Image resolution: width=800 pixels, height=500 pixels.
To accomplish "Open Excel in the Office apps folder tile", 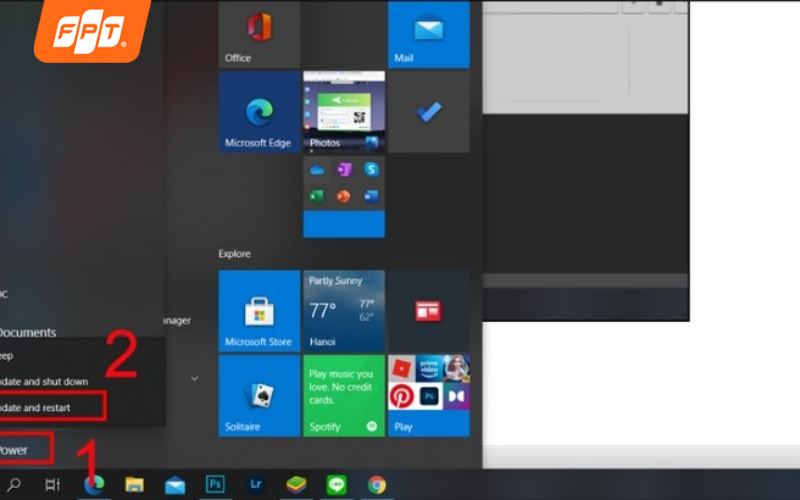I will pyautogui.click(x=317, y=196).
